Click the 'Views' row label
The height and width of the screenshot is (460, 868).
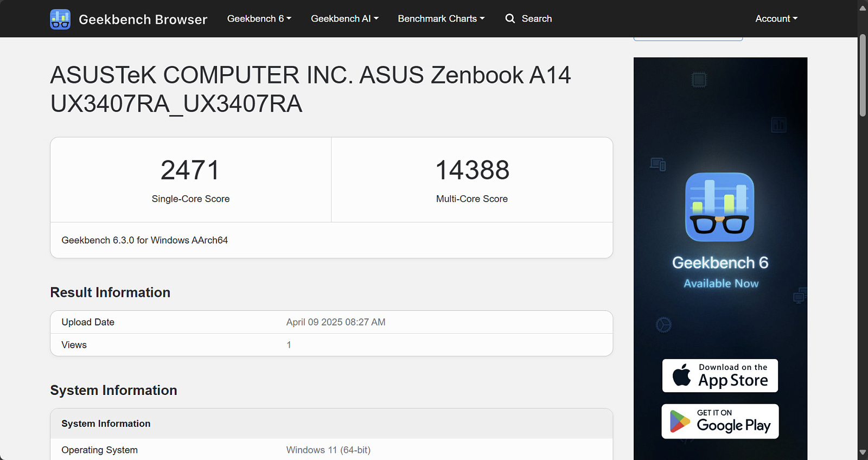tap(74, 345)
